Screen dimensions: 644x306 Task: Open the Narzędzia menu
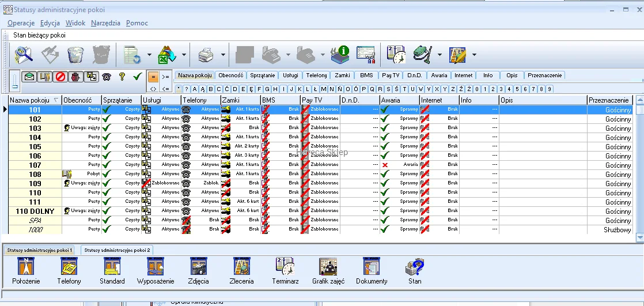(x=105, y=23)
